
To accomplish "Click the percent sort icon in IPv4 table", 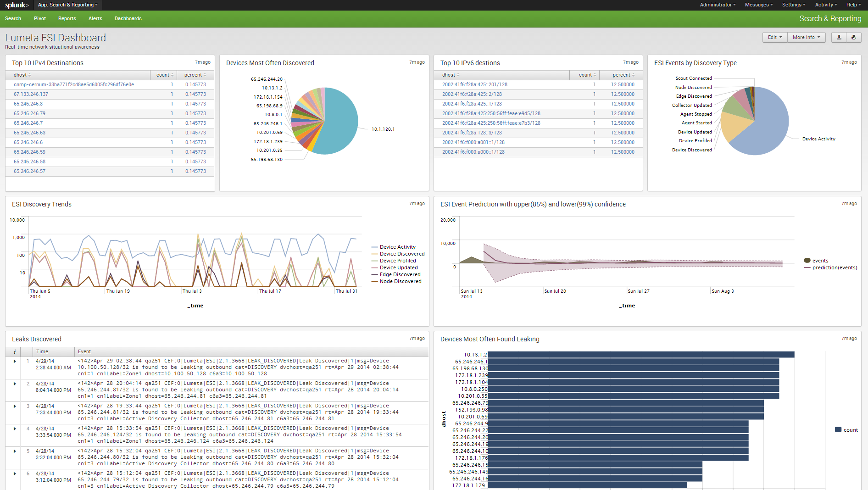I will click(205, 75).
